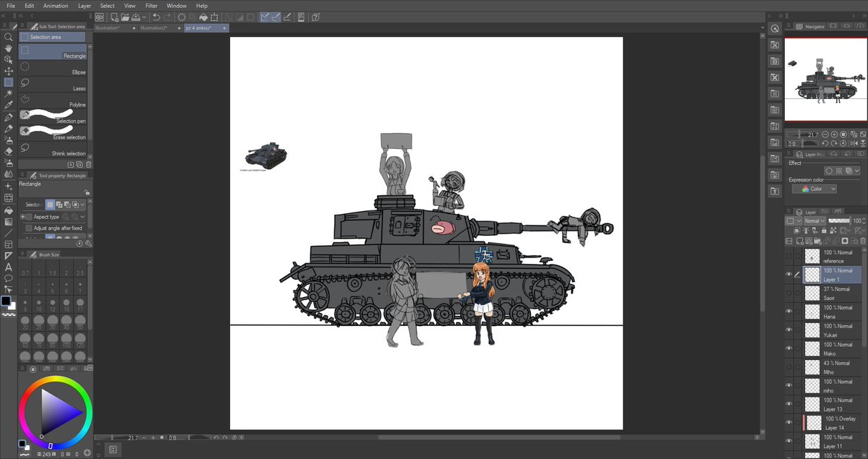Image resolution: width=868 pixels, height=459 pixels.
Task: Toggle visibility of Mako layer
Action: pyautogui.click(x=788, y=349)
